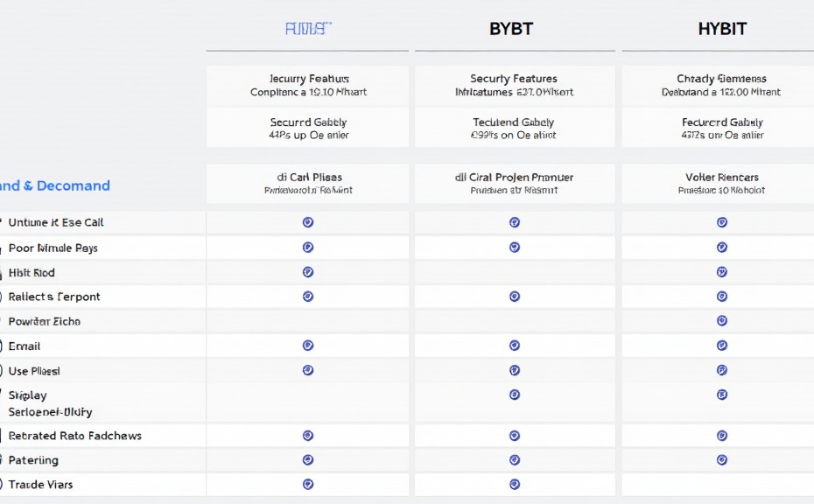Click the Trade Viars row label
This screenshot has height=504, width=814.
point(40,484)
